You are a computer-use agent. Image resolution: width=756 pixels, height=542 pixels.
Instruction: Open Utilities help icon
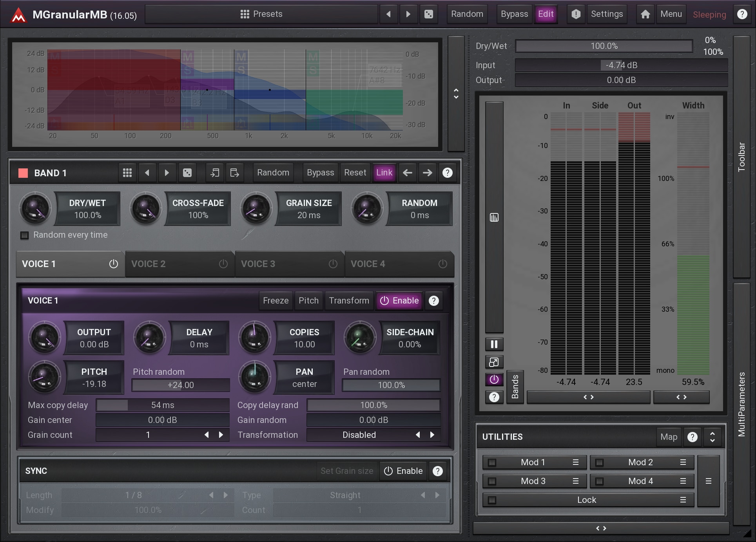pos(693,437)
